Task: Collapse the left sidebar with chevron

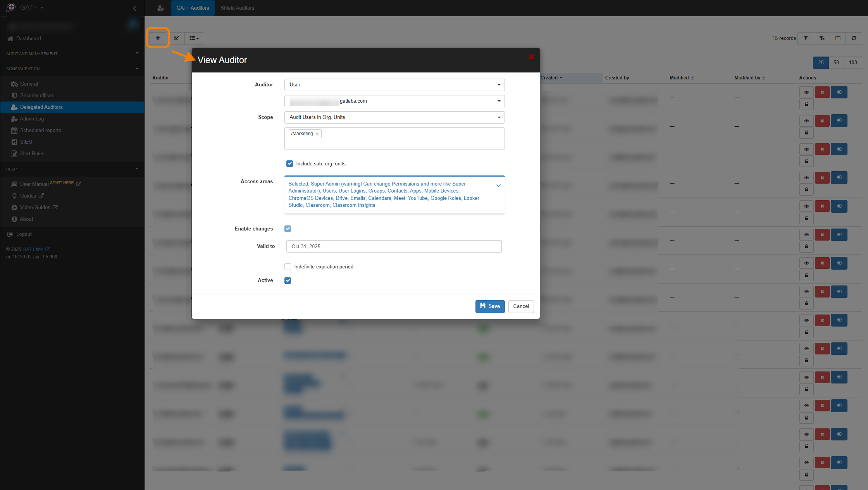Action: pos(134,8)
